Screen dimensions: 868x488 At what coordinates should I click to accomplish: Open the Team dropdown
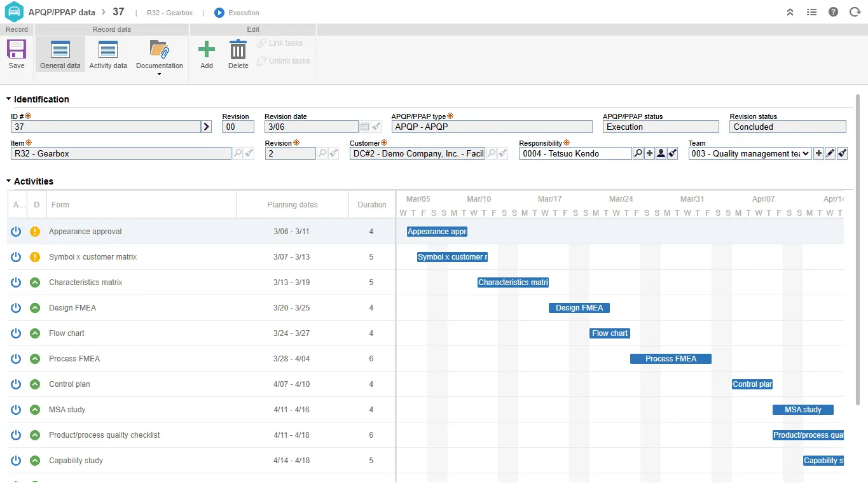[x=750, y=153]
